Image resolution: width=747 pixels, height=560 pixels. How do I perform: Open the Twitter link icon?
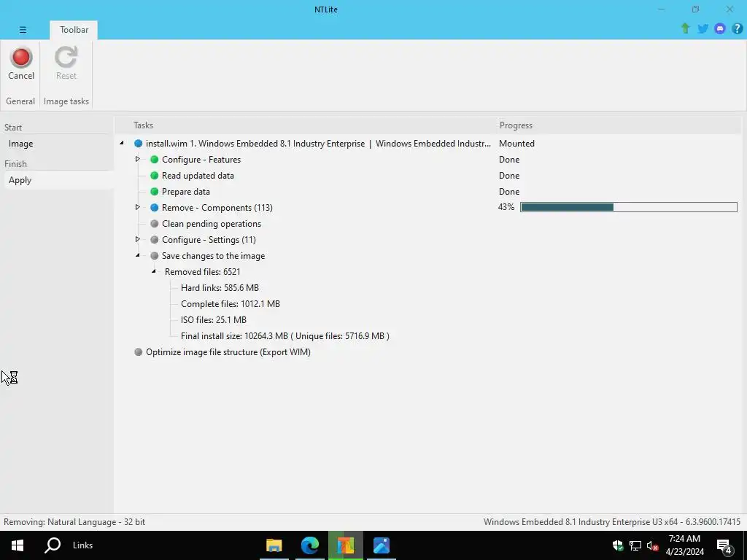point(703,28)
